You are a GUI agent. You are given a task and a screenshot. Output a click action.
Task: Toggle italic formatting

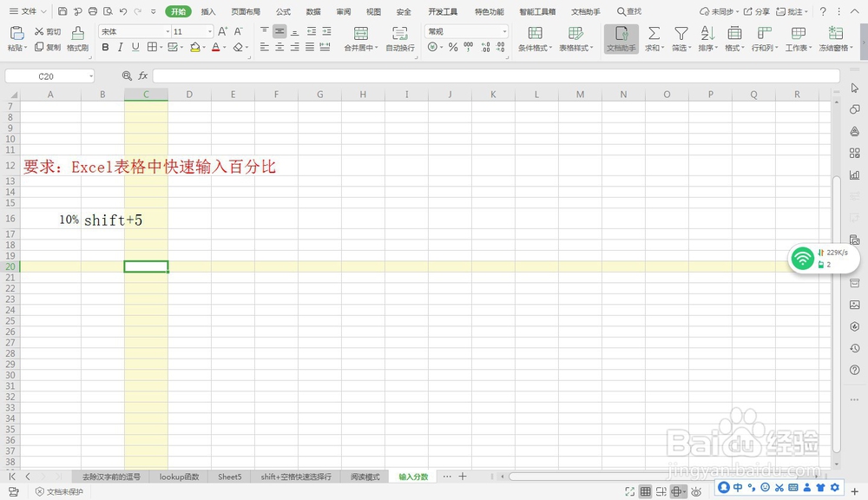pyautogui.click(x=121, y=48)
